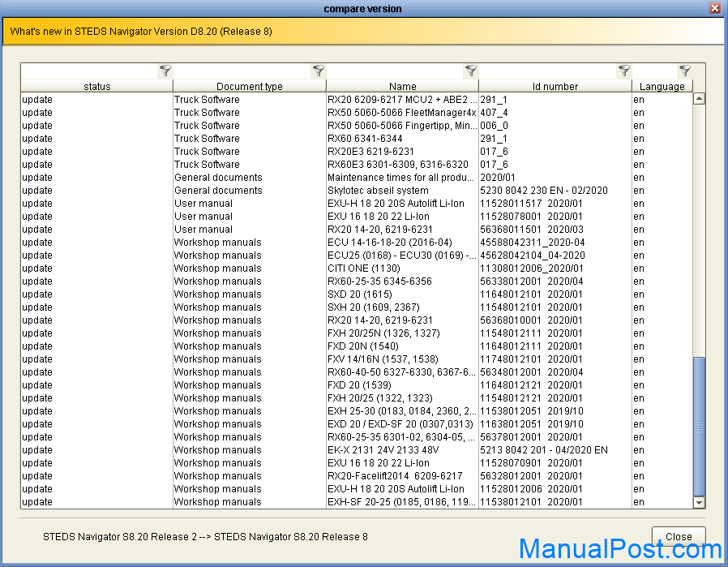This screenshot has height=567, width=728.
Task: Select row RX20E3 6219-6231
Action: coord(357,152)
